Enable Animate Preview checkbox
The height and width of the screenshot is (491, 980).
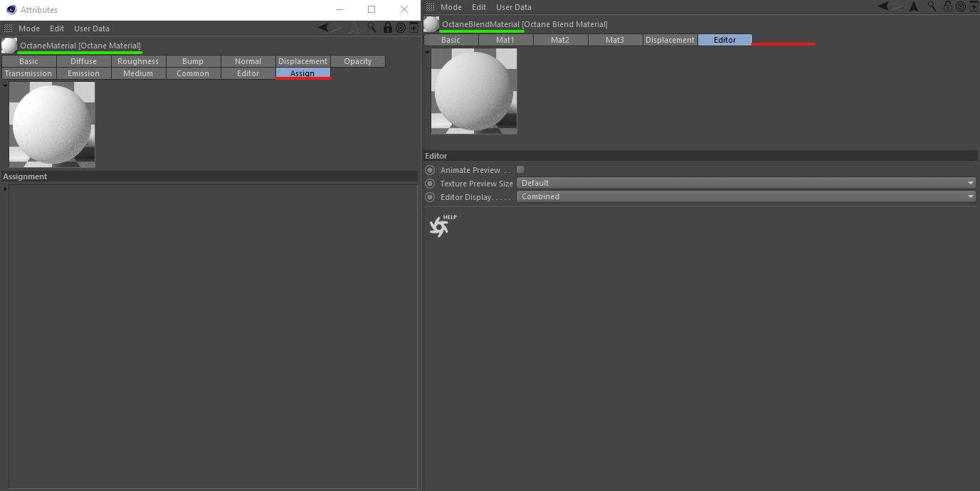pyautogui.click(x=521, y=169)
